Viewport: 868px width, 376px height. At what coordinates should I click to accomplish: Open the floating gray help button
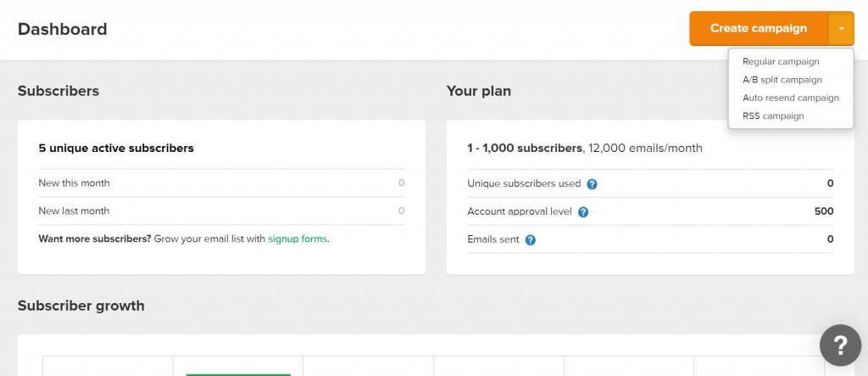(x=840, y=345)
